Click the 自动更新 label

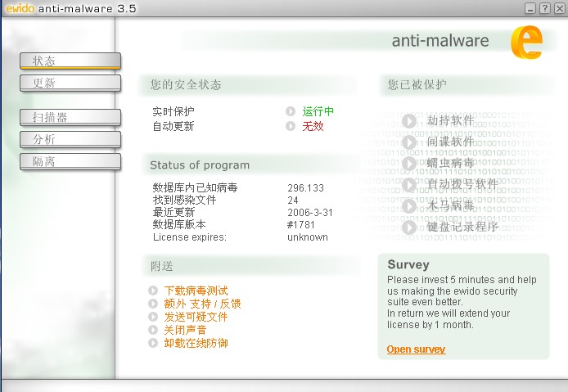pyautogui.click(x=174, y=127)
